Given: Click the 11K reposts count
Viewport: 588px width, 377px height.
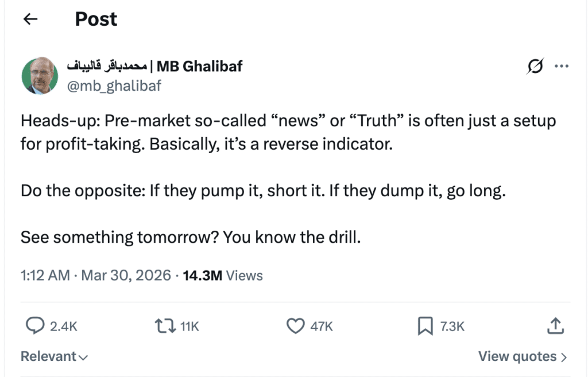Looking at the screenshot, I should [x=189, y=327].
